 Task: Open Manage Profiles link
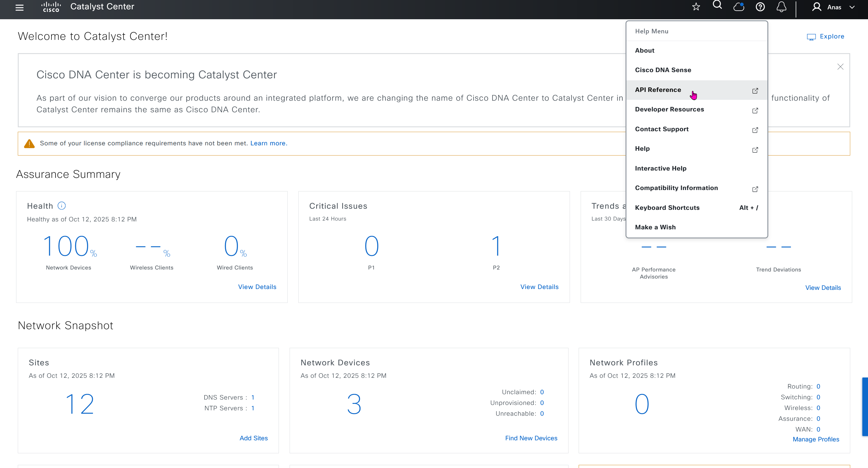tap(816, 439)
